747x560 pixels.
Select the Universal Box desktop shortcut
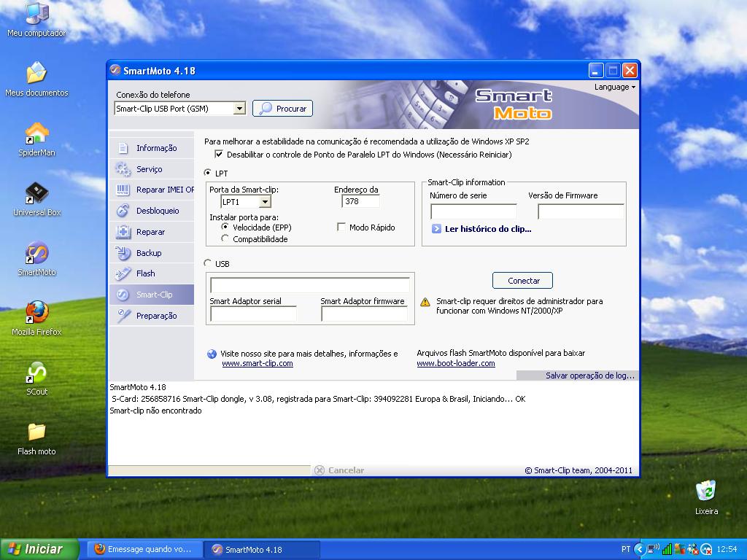pyautogui.click(x=36, y=199)
